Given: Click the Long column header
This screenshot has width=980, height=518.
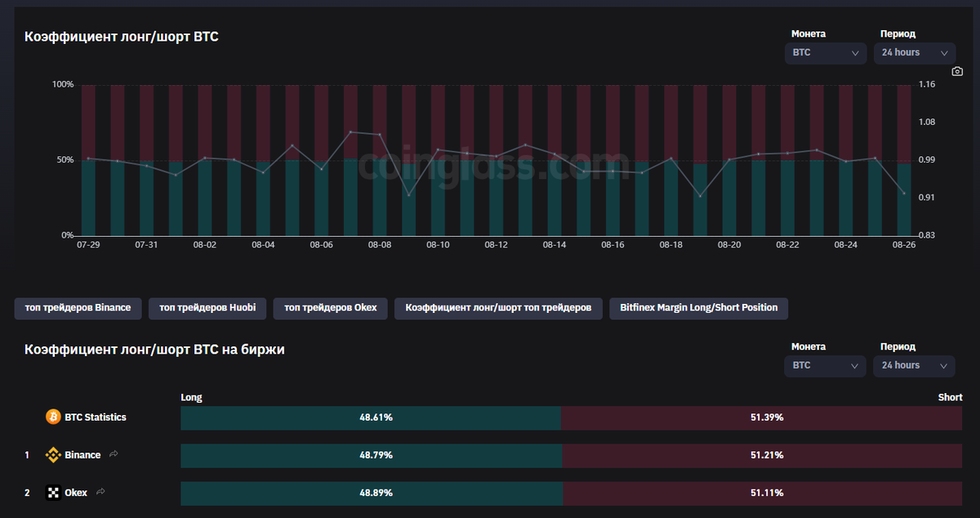Looking at the screenshot, I should [x=191, y=398].
